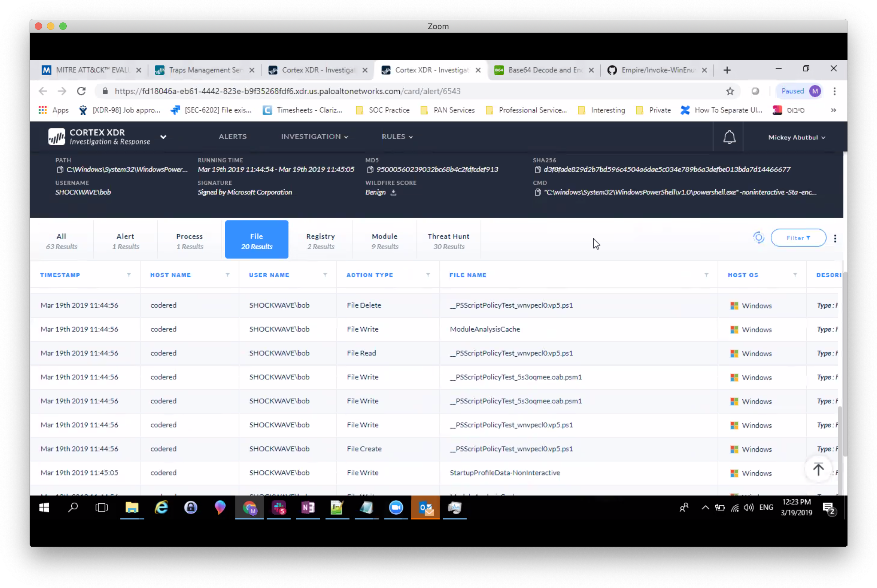Click the Cortex XDR logo
The width and height of the screenshot is (877, 588).
pyautogui.click(x=57, y=136)
